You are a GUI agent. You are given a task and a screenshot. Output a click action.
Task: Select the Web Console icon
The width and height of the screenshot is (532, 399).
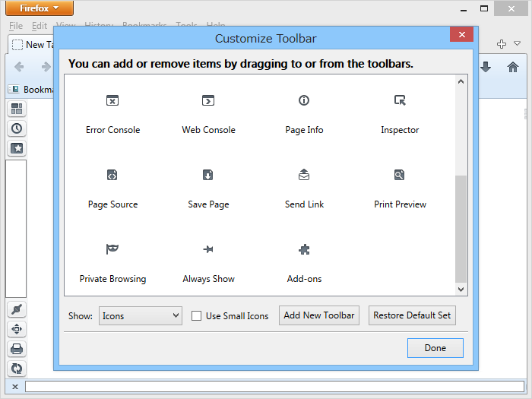click(x=208, y=100)
